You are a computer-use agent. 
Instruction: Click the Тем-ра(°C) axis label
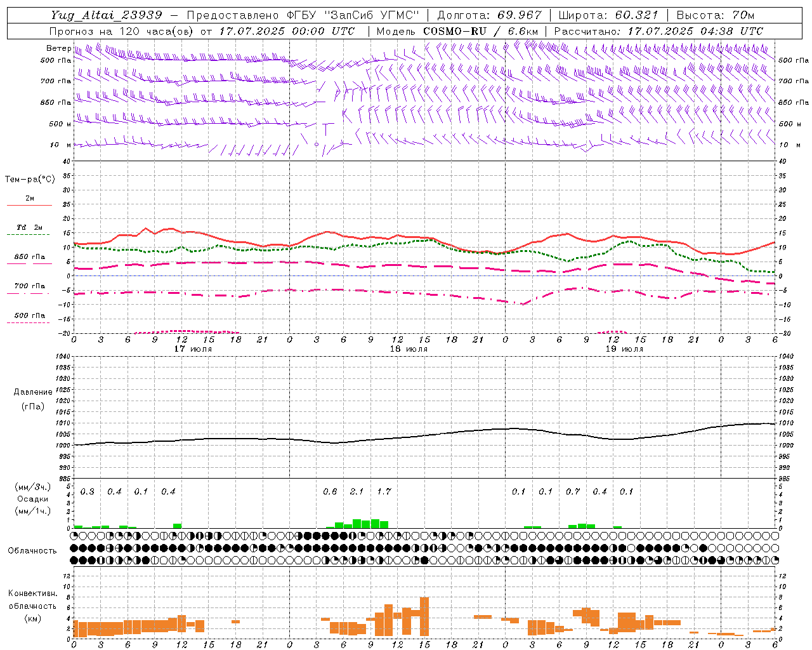click(x=30, y=180)
